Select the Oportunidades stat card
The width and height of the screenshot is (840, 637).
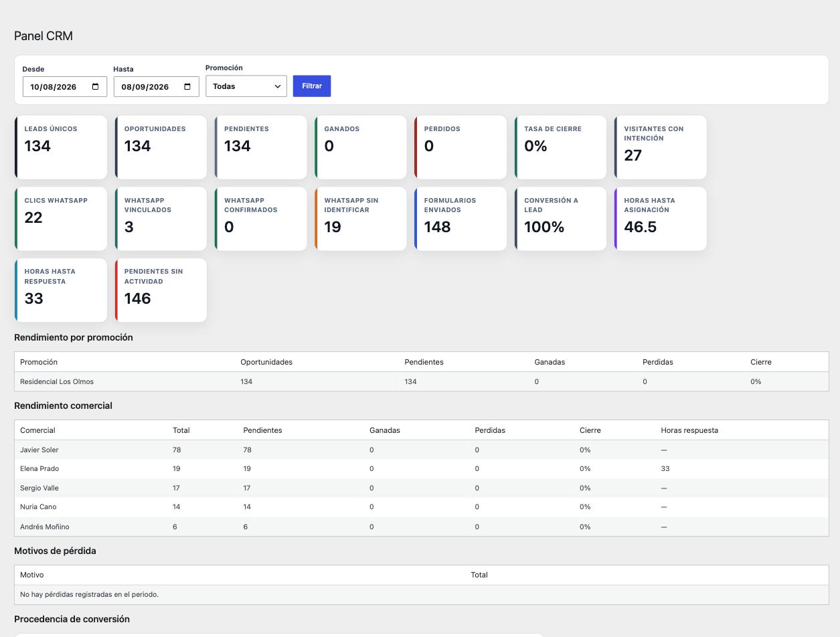161,147
